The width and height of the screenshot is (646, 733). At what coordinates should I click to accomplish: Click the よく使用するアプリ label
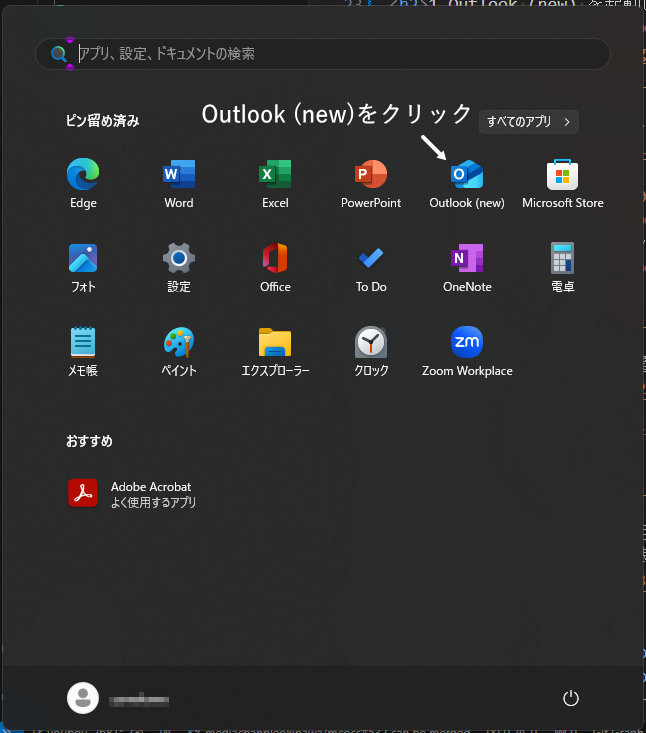(x=153, y=503)
